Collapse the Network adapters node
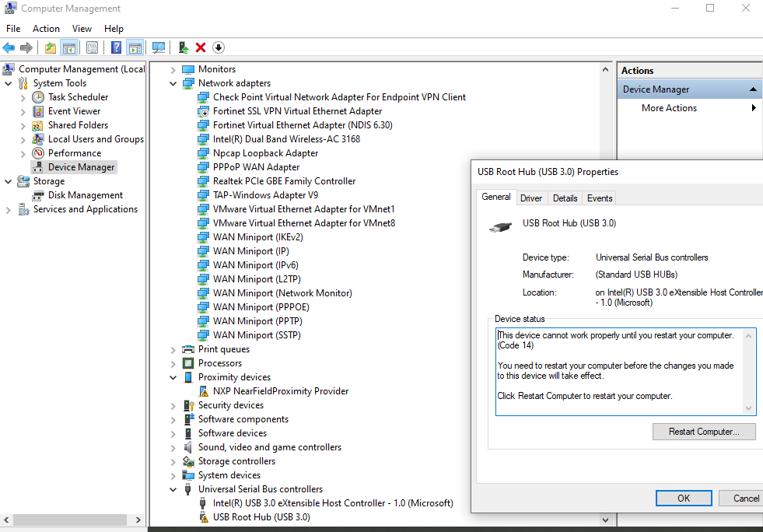763x532 pixels. pyautogui.click(x=173, y=82)
